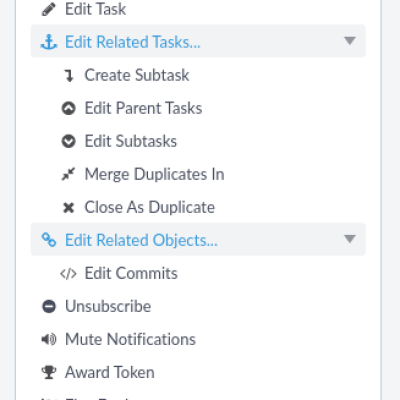Click the pencil icon beside Edit Task
The image size is (400, 400).
click(49, 9)
